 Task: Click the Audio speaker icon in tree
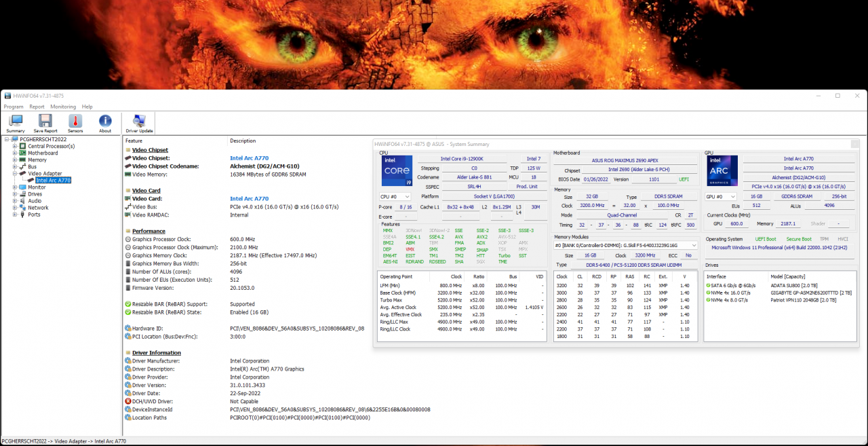point(23,201)
